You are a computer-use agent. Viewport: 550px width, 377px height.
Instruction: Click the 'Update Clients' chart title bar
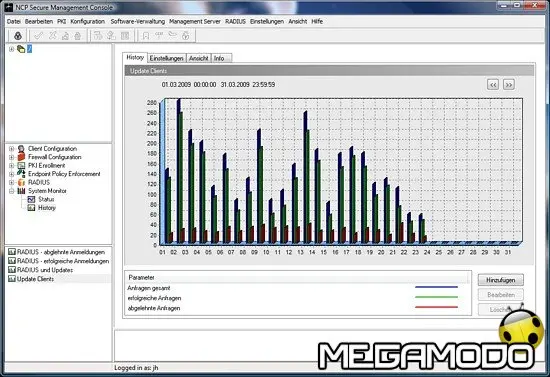click(329, 71)
